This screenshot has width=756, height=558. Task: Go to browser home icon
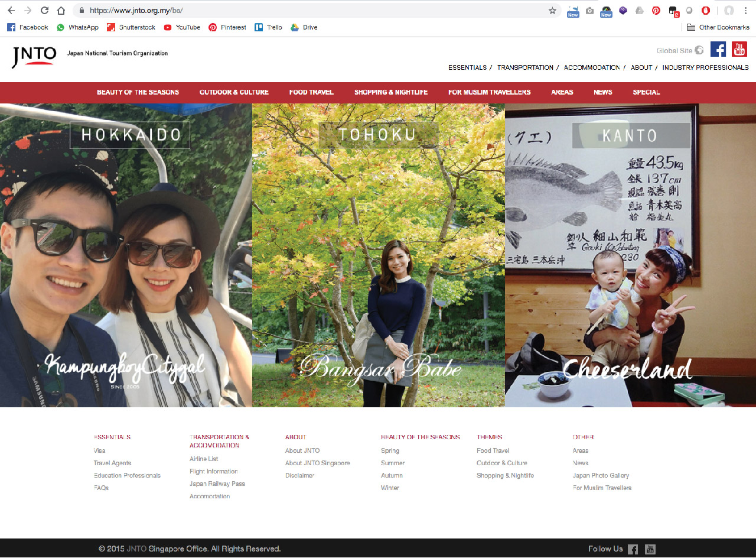click(x=61, y=11)
